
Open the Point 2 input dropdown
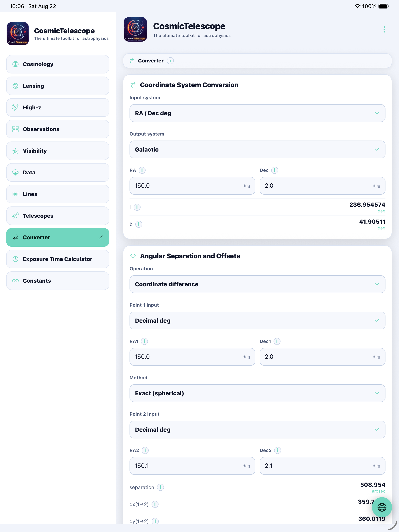[x=257, y=430]
